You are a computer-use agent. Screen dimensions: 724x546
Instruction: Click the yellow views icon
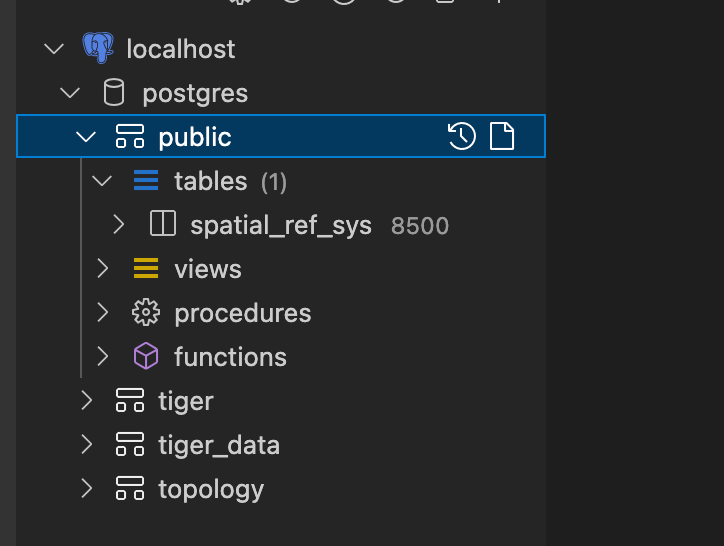tap(146, 269)
